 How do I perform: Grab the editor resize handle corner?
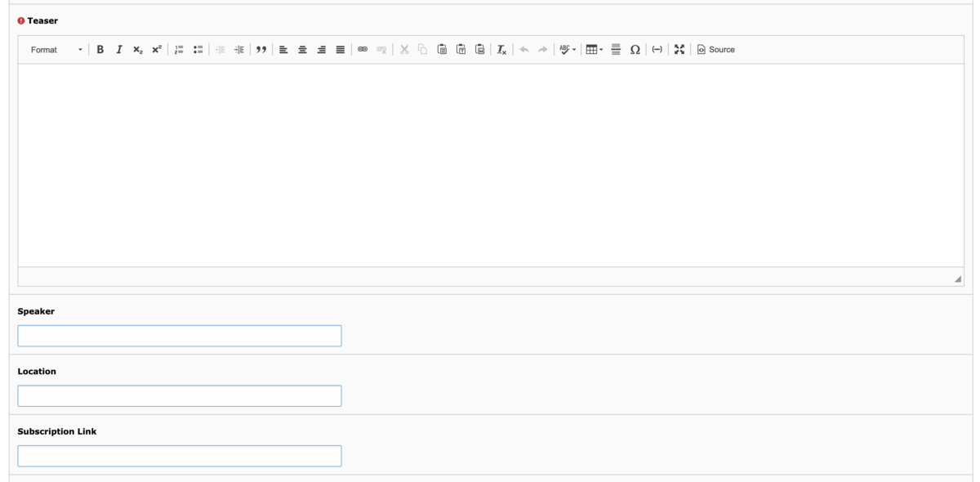[957, 279]
